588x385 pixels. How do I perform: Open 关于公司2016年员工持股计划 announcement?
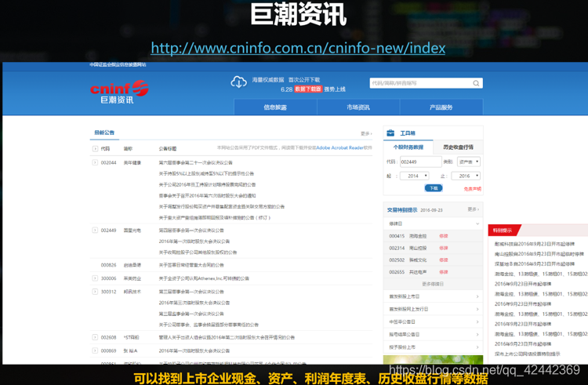[x=207, y=184]
